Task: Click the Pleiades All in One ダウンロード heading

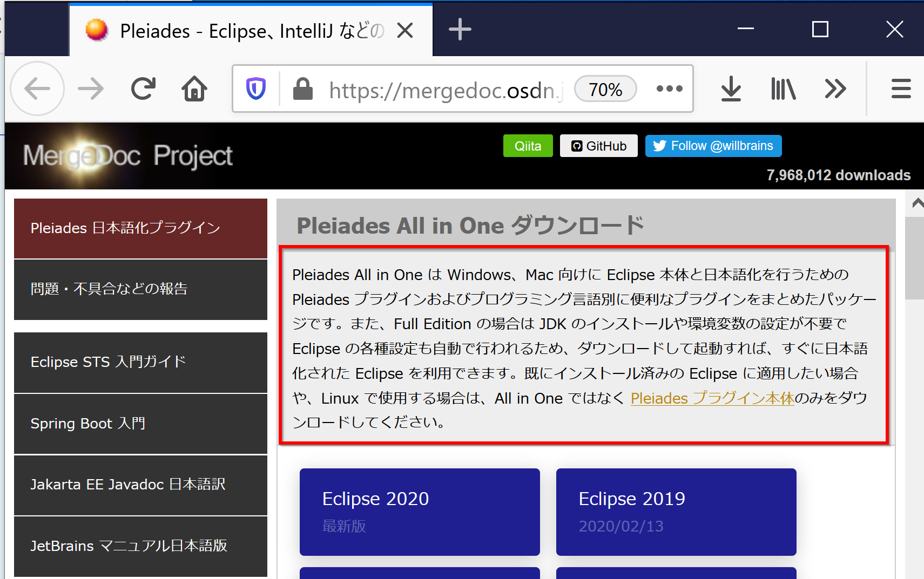Action: [470, 226]
